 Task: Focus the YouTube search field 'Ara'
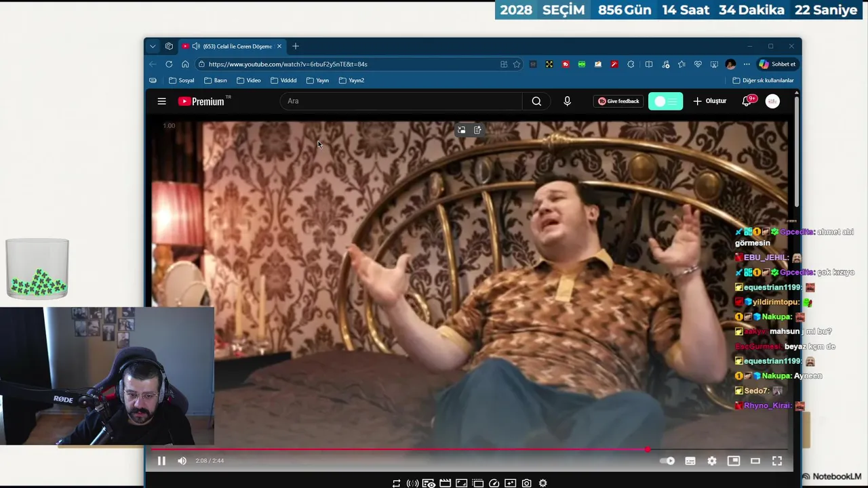(401, 101)
